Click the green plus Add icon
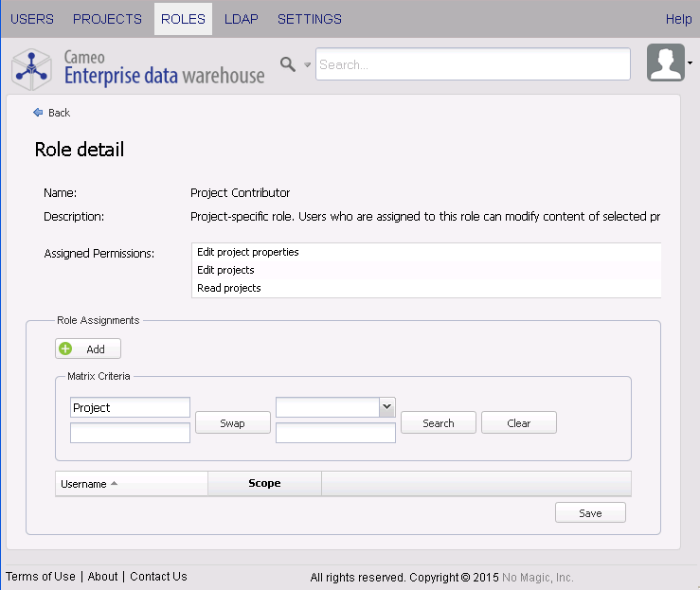Image resolution: width=700 pixels, height=590 pixels. click(x=65, y=349)
